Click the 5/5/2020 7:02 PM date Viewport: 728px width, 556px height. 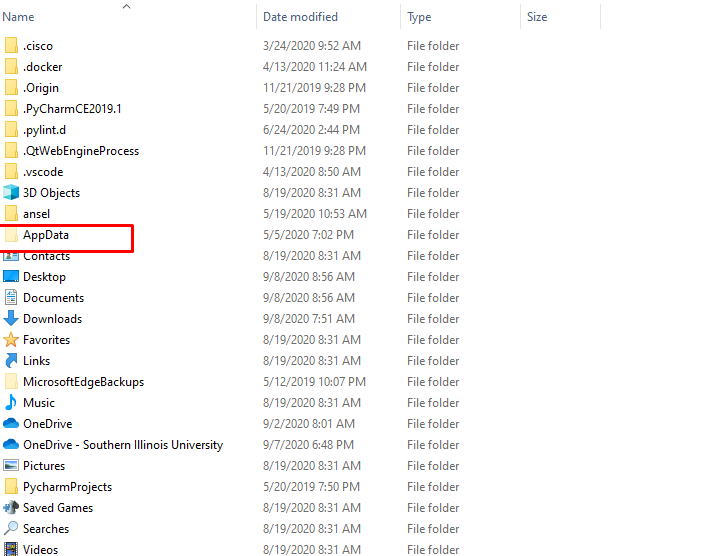tap(308, 235)
